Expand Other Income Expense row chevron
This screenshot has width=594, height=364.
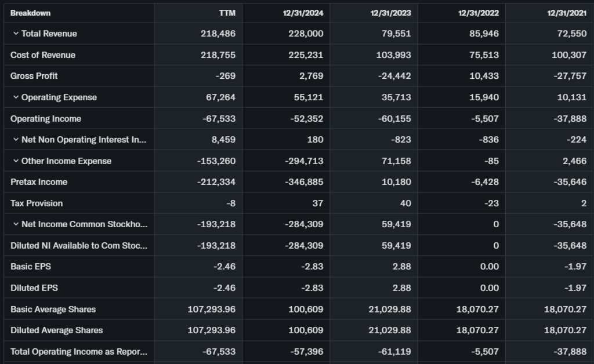click(16, 161)
